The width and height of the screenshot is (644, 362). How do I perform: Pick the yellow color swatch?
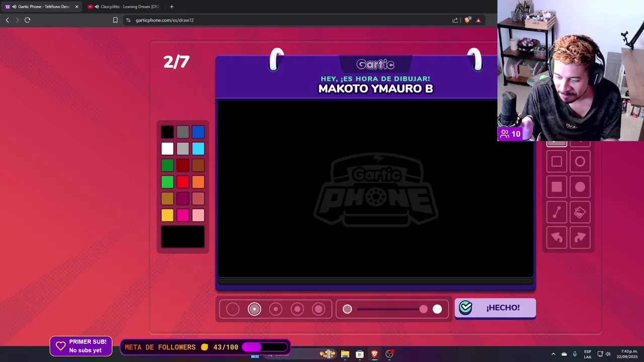click(168, 215)
